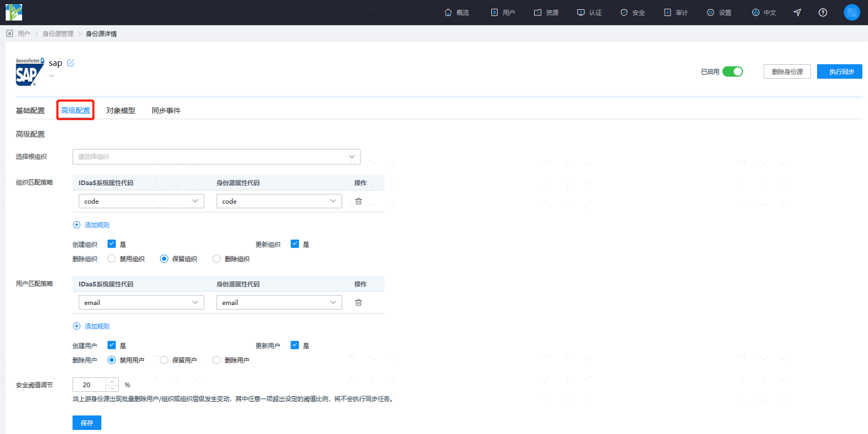Delete the email user matching rule
Image resolution: width=868 pixels, height=434 pixels.
pos(358,303)
